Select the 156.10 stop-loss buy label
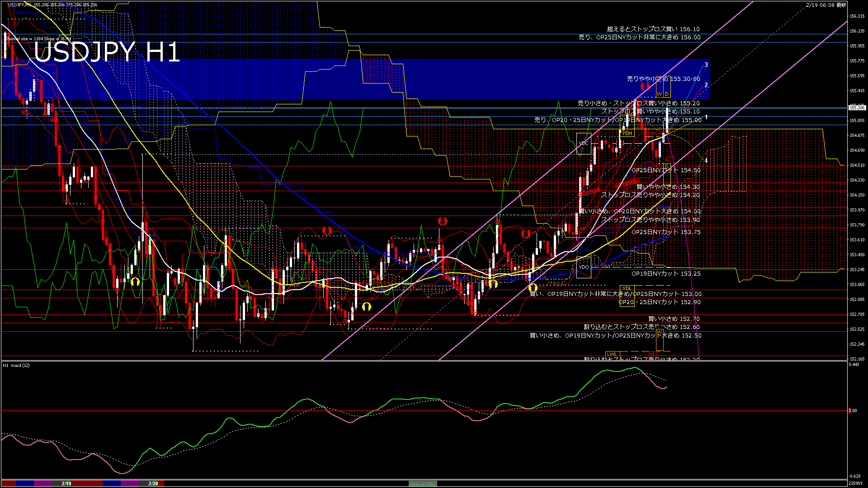 click(653, 29)
